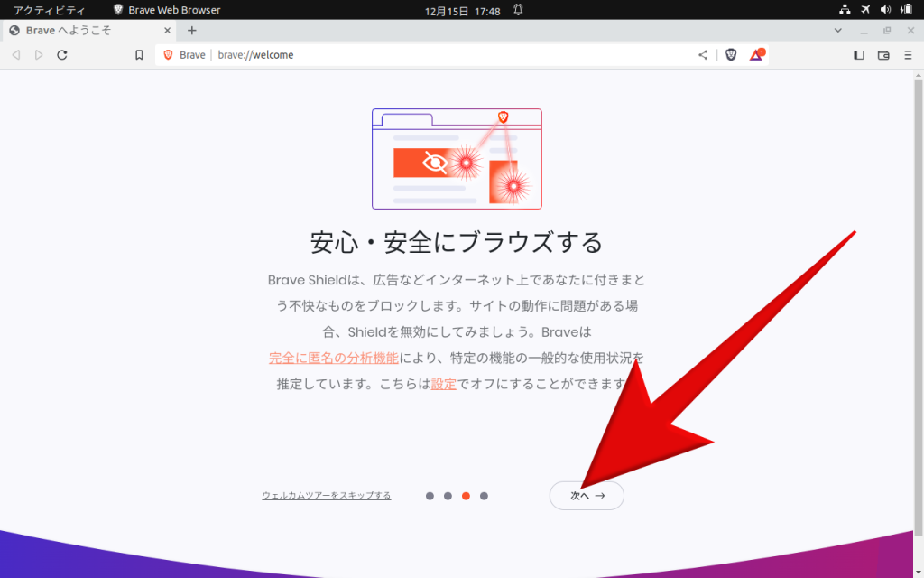Click the forward navigation arrow
Viewport: 924px width, 578px height.
[39, 55]
